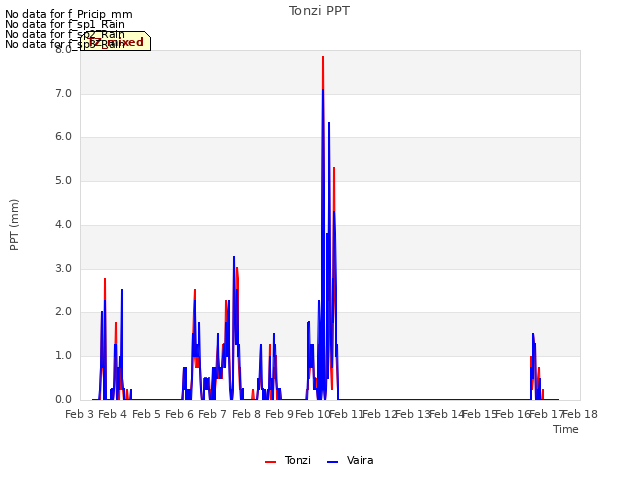The image size is (640, 480).
Task: Click the 6.0 y-axis tick label
Action: (x=63, y=137)
